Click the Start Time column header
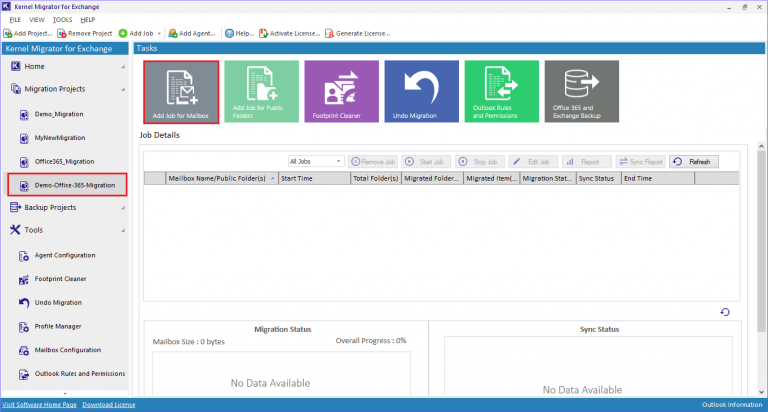 (x=314, y=178)
